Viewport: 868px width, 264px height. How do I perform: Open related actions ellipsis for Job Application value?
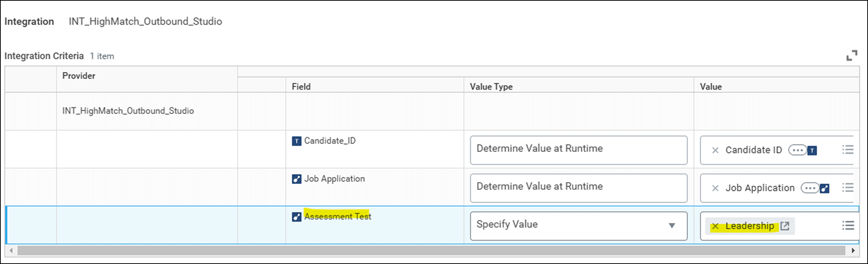810,188
